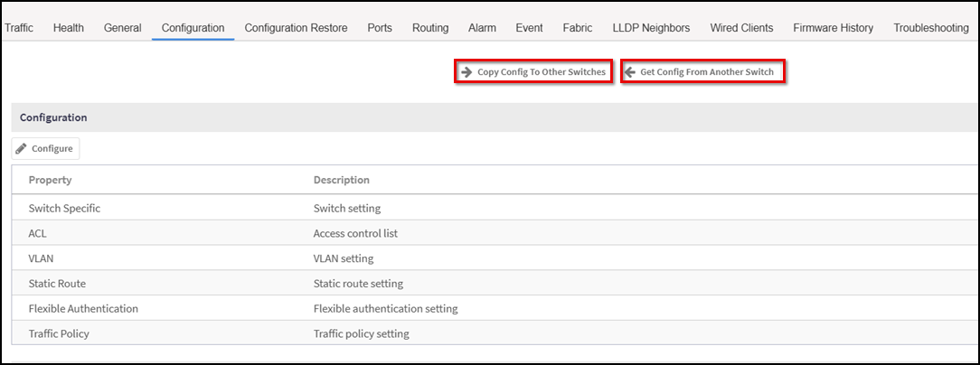This screenshot has width=980, height=365.
Task: Click 'Flexible authentication setting' description
Action: point(386,308)
